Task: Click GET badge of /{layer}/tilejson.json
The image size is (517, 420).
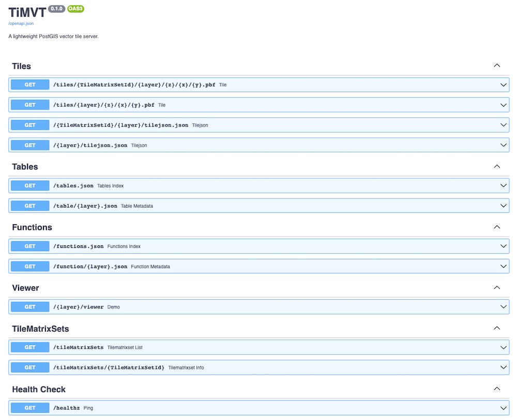Action: tap(30, 145)
